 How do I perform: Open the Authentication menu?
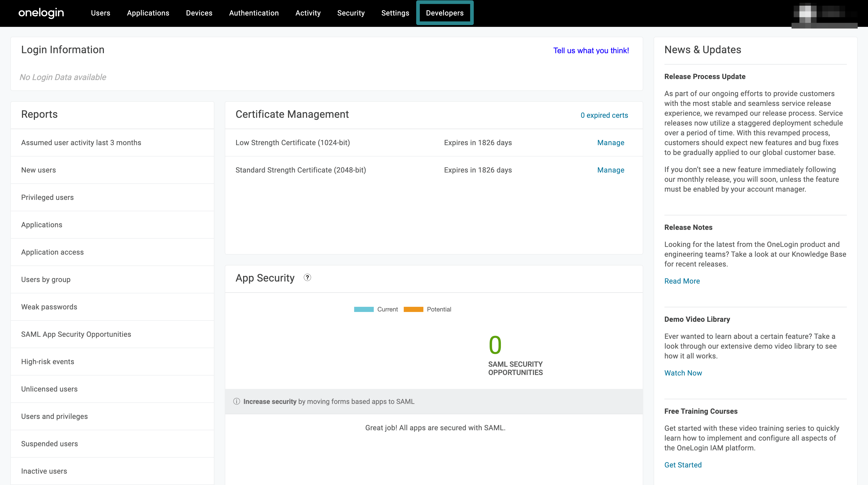254,13
